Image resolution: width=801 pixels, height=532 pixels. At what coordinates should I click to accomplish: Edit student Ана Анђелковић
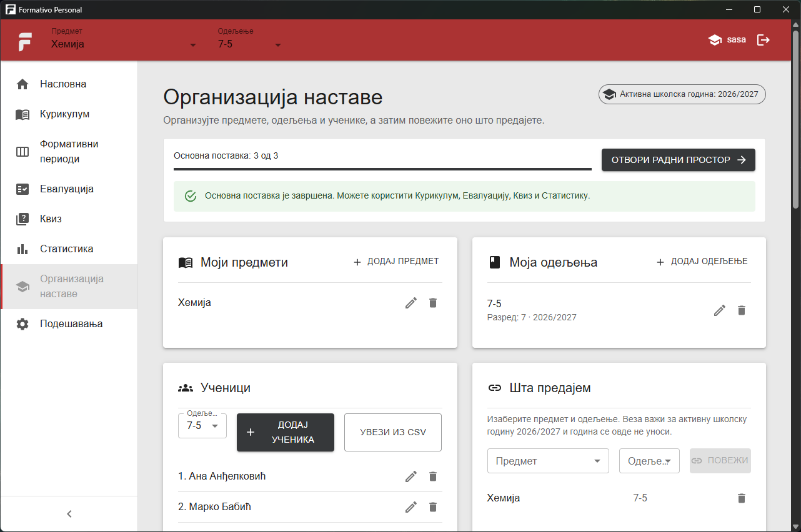[410, 476]
